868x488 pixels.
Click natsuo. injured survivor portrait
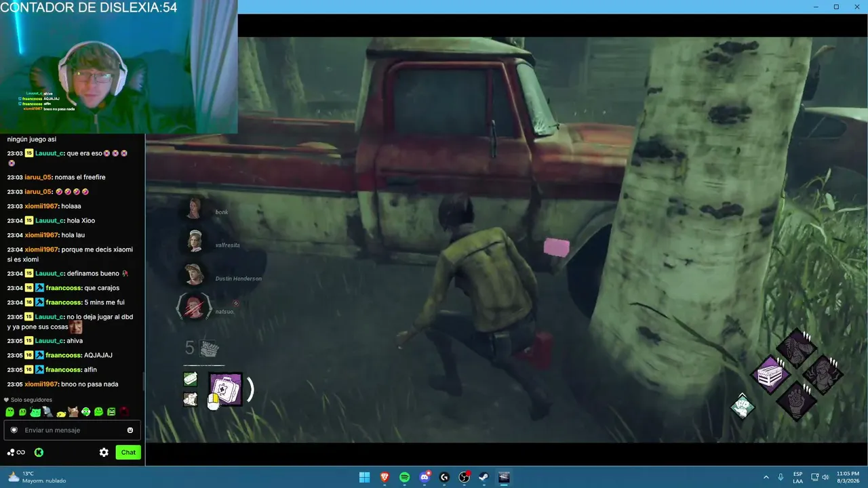tap(195, 307)
